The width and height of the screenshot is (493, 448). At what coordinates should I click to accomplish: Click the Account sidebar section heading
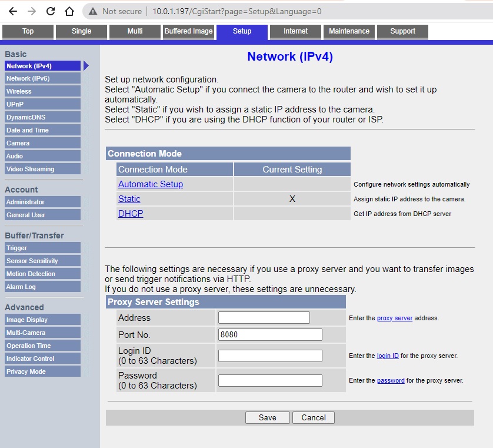pyautogui.click(x=21, y=190)
